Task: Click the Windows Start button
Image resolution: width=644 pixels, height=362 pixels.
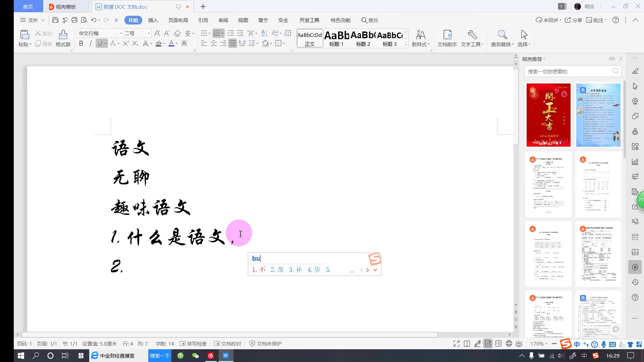Action: tap(21, 356)
